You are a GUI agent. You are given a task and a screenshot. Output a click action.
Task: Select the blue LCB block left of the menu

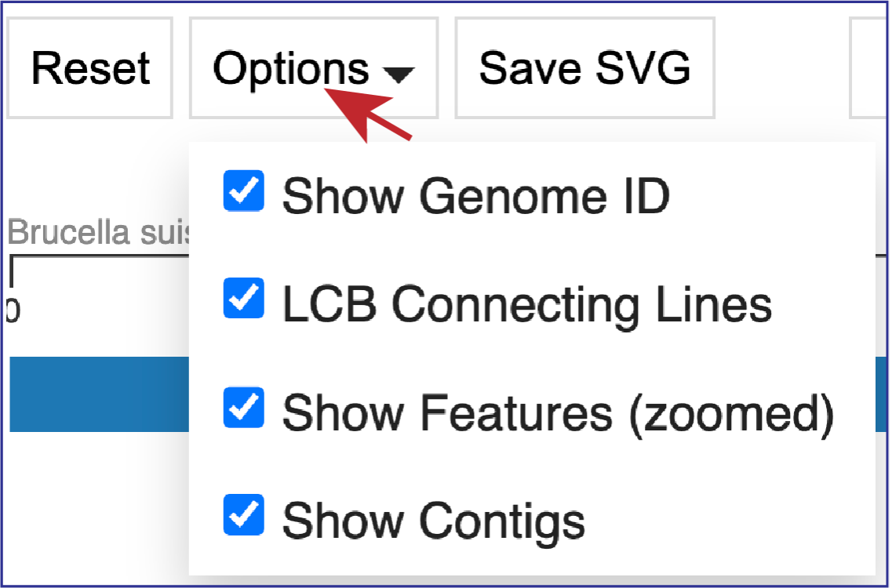click(100, 394)
